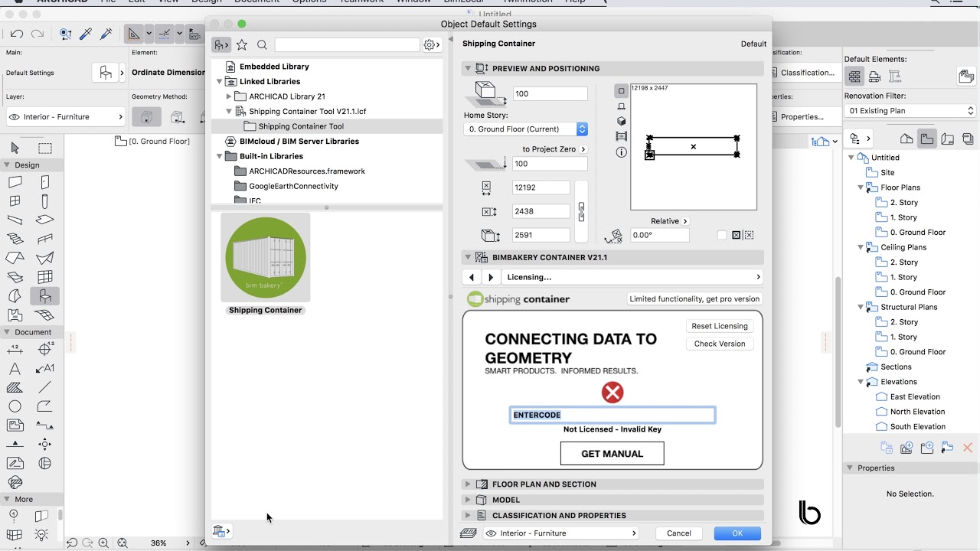The height and width of the screenshot is (551, 980).
Task: Expand ARCHICAD Library 21 folder
Action: (x=229, y=96)
